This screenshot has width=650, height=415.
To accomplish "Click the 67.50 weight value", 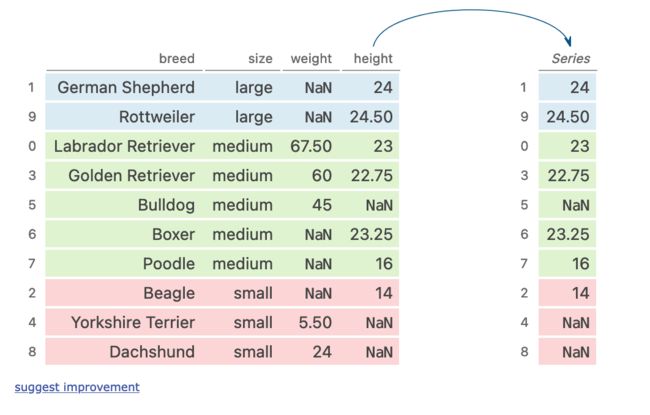I will pos(311,146).
